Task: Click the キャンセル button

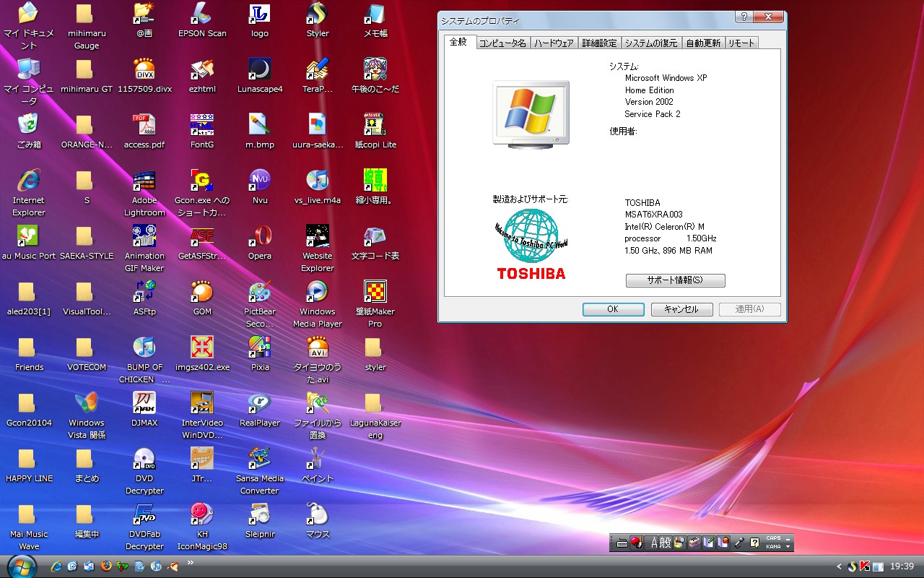Action: coord(681,309)
